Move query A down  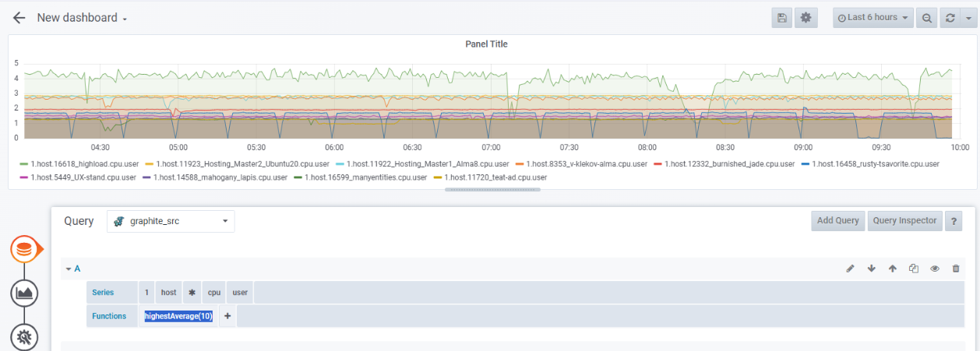(871, 269)
